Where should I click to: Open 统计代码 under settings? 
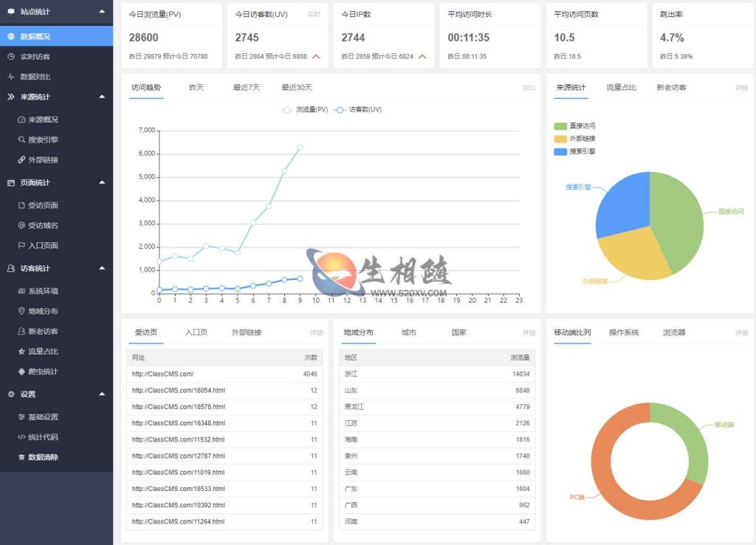coord(52,436)
